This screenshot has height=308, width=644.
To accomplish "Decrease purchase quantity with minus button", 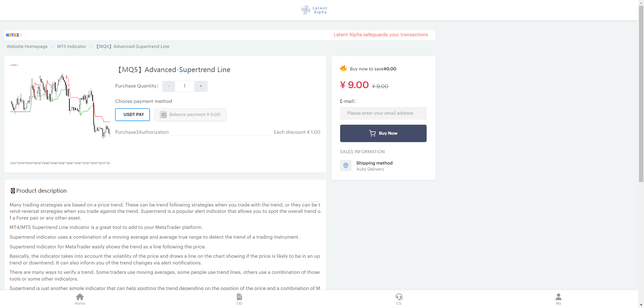I will click(x=169, y=86).
